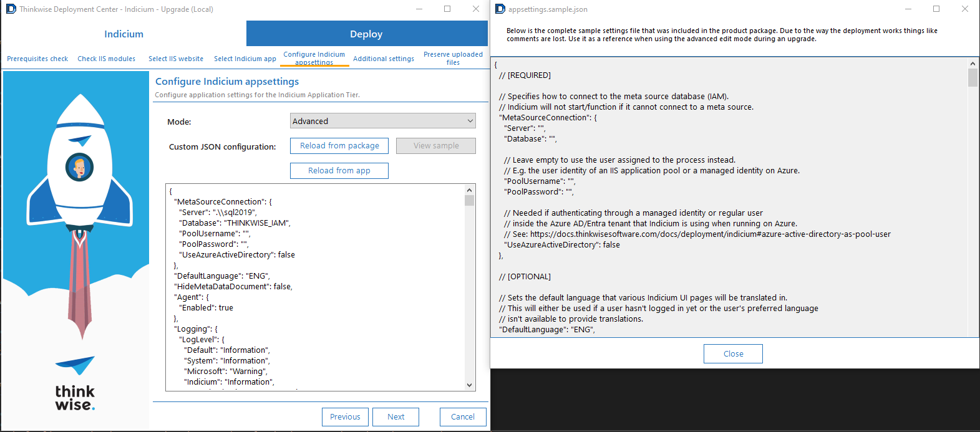Cancel the upgrade wizard
Image resolution: width=980 pixels, height=432 pixels.
[463, 417]
